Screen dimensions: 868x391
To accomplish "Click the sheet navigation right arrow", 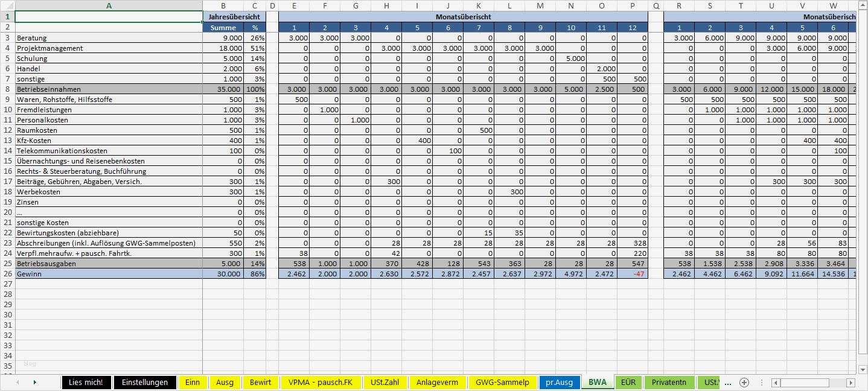I will (x=34, y=382).
